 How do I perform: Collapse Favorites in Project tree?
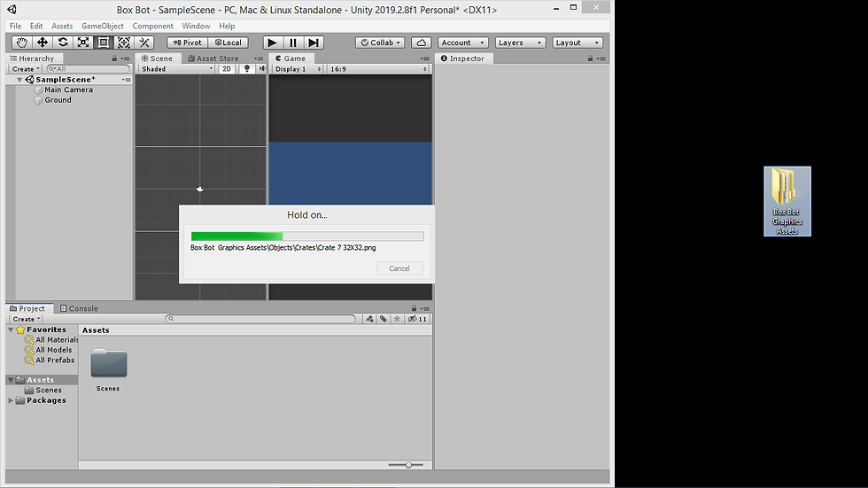click(11, 329)
